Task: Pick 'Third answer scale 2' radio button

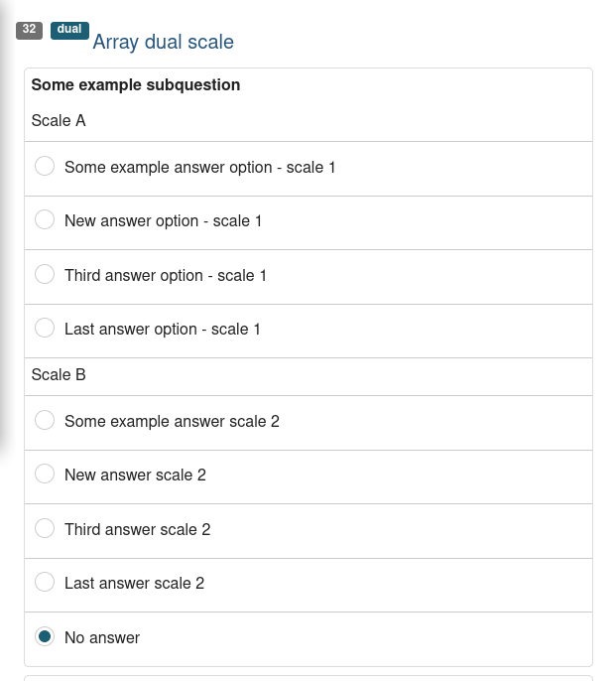Action: 45,529
